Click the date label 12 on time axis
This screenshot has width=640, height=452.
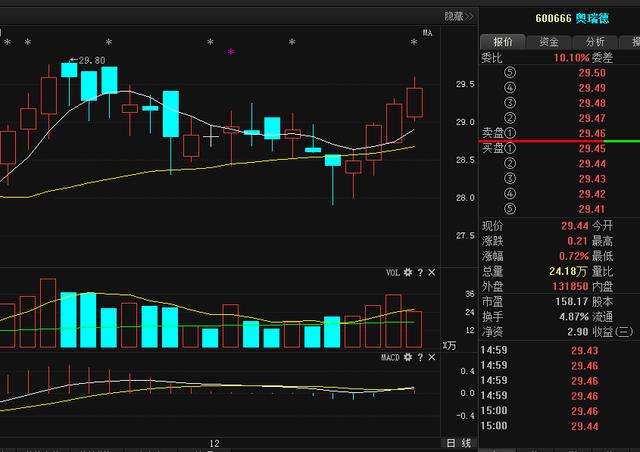(x=215, y=443)
